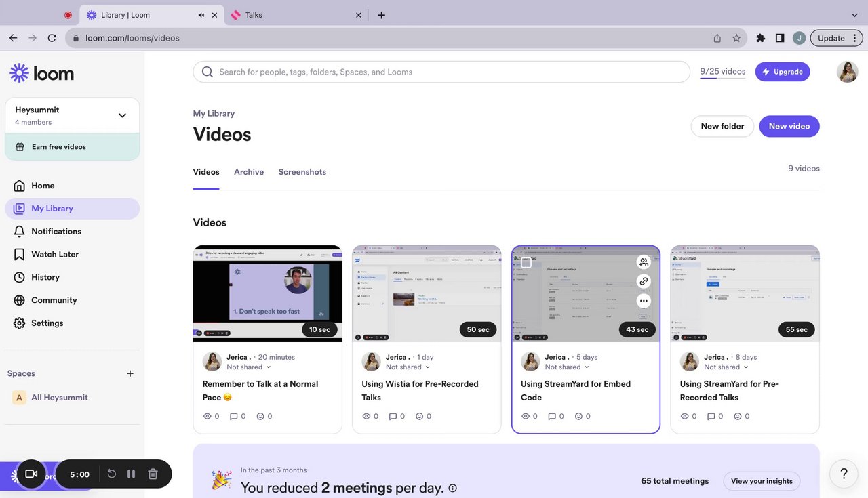Screen dimensions: 868x498
Task: Click comments icon on Using Wistia video
Action: (393, 417)
